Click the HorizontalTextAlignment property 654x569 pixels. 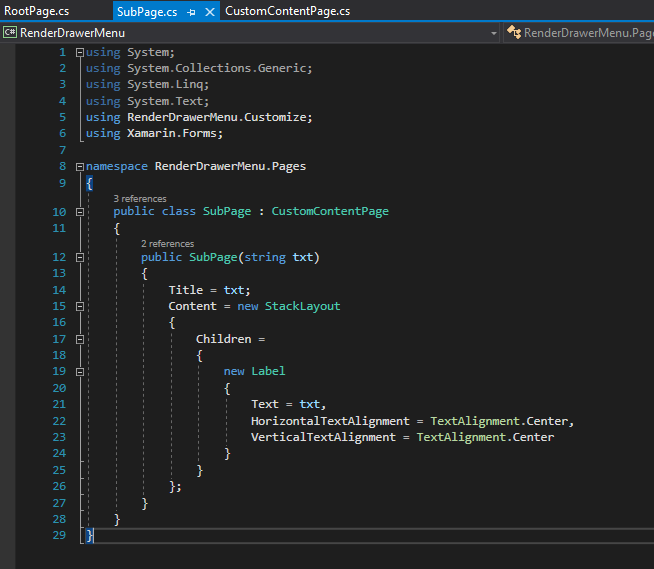point(330,421)
